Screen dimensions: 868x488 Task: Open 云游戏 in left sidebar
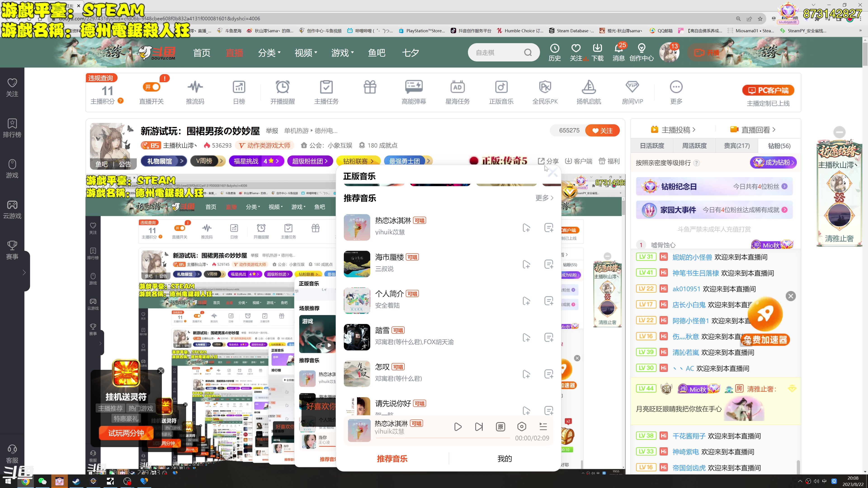point(12,209)
